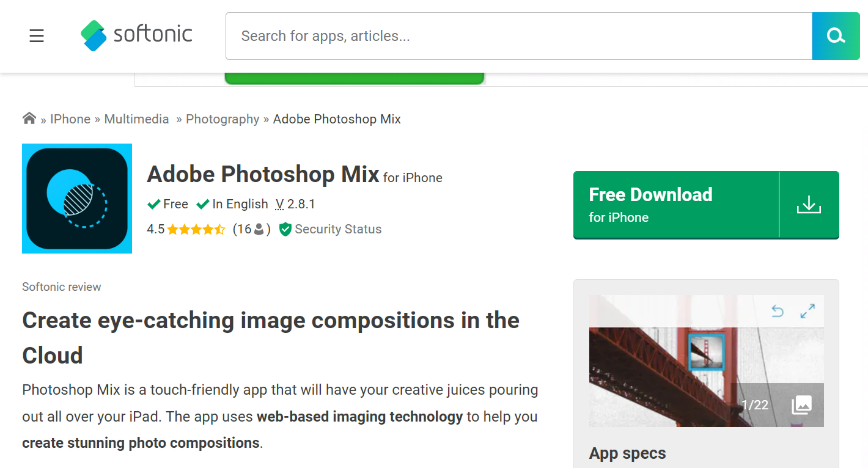Viewport: 868px width, 468px height.
Task: Click the App specs heading
Action: (x=627, y=453)
